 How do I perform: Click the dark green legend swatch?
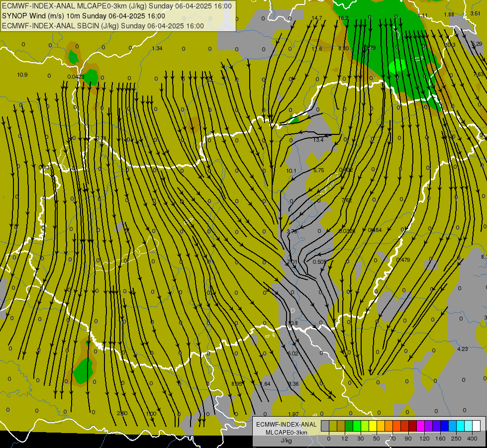coord(349,426)
